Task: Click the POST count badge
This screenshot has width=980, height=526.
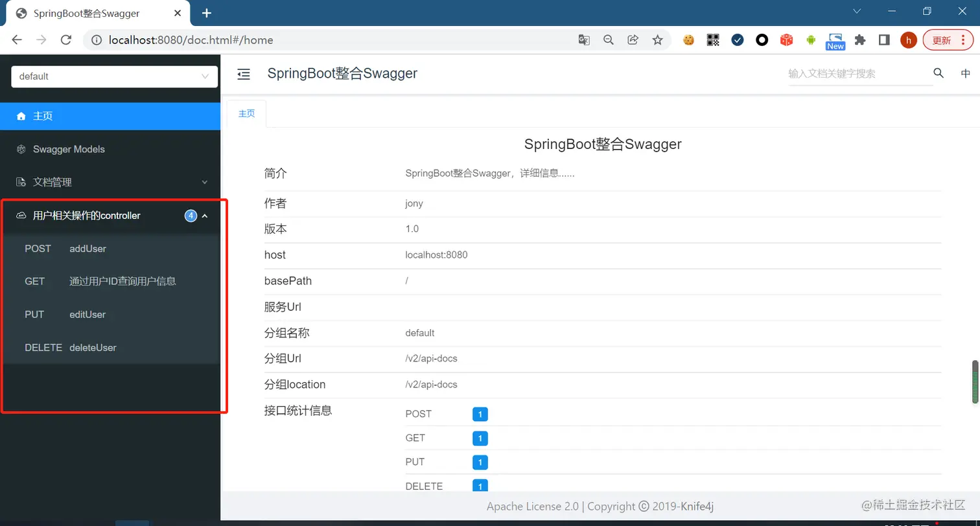Action: click(480, 414)
